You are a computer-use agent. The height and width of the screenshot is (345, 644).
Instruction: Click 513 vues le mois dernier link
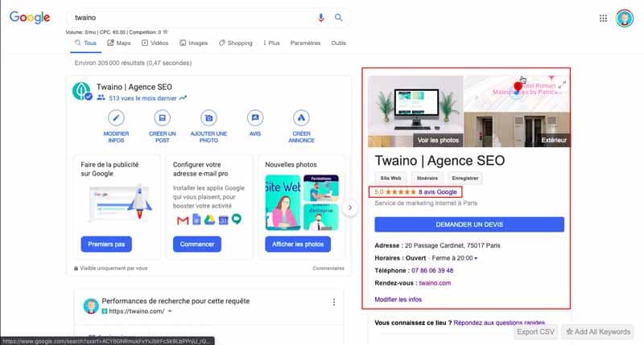click(143, 98)
